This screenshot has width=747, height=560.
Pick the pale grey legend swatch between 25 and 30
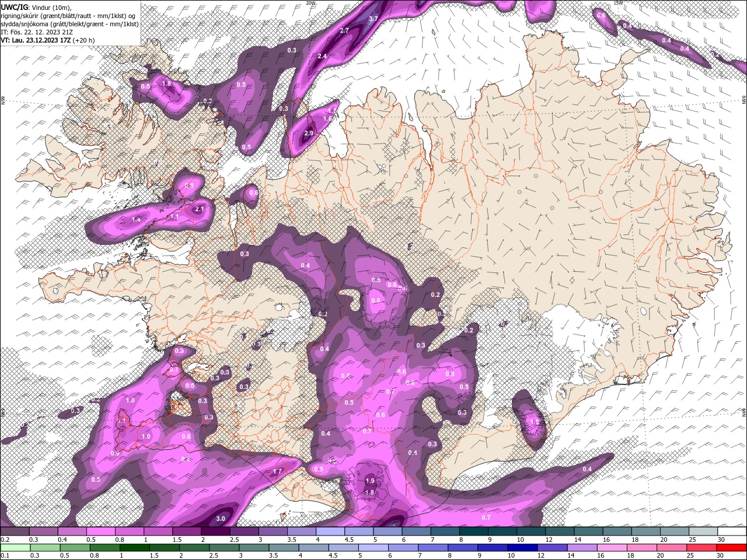[x=703, y=531]
